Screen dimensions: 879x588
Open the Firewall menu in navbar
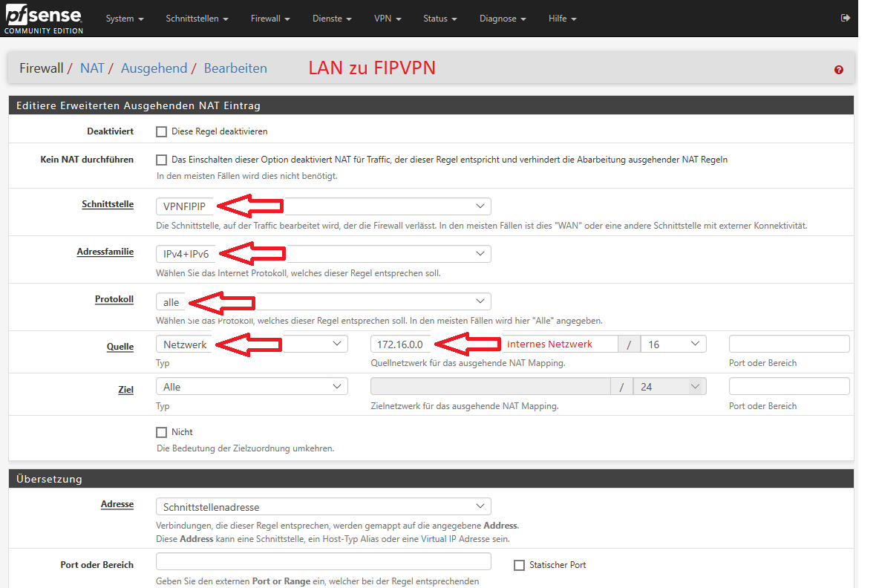click(x=269, y=19)
